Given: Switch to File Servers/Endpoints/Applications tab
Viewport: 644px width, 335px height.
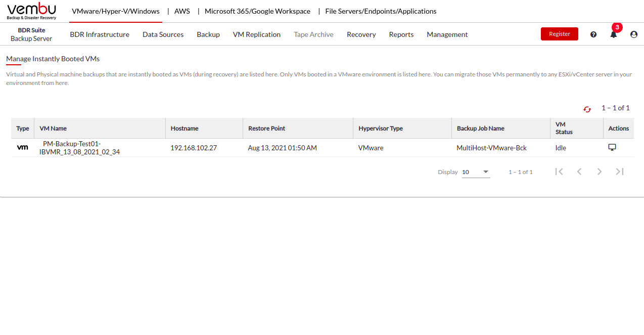Looking at the screenshot, I should tap(381, 11).
